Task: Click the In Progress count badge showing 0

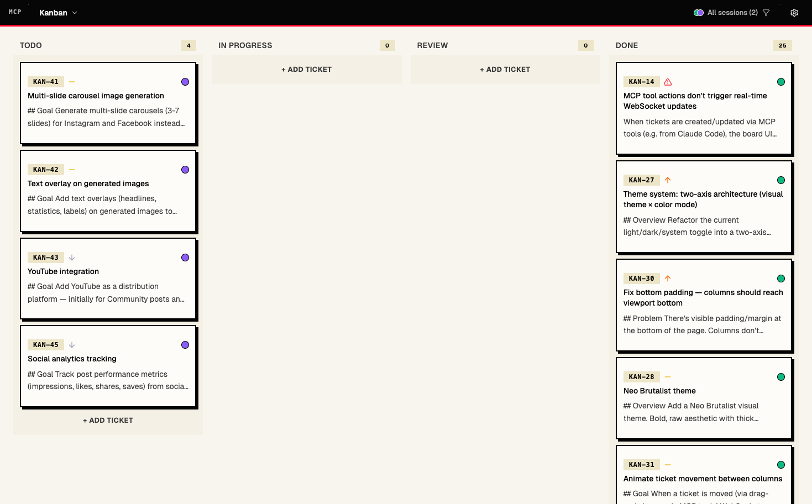Action: click(387, 45)
